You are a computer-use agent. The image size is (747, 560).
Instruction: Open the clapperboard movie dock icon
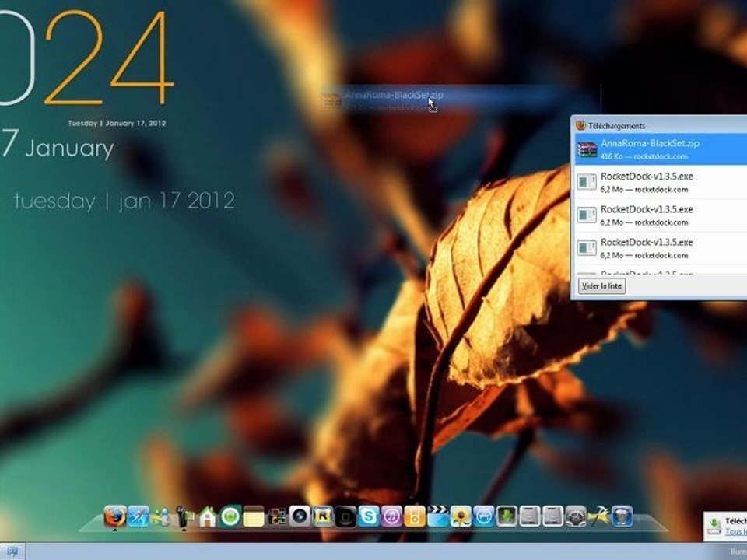click(438, 517)
